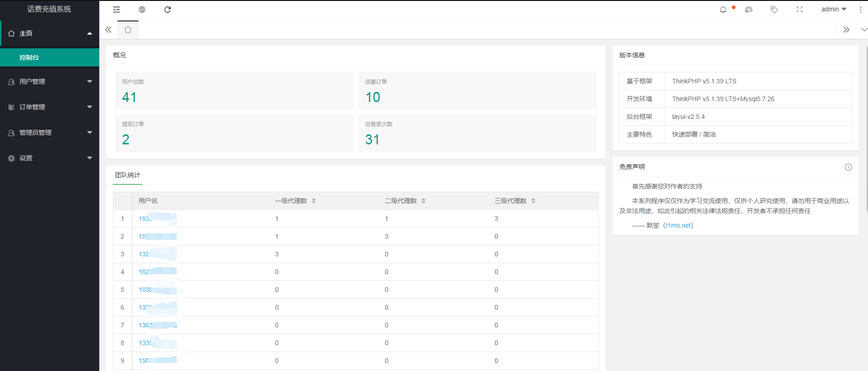Select 控制台 in sidebar
The image size is (868, 371).
[49, 57]
